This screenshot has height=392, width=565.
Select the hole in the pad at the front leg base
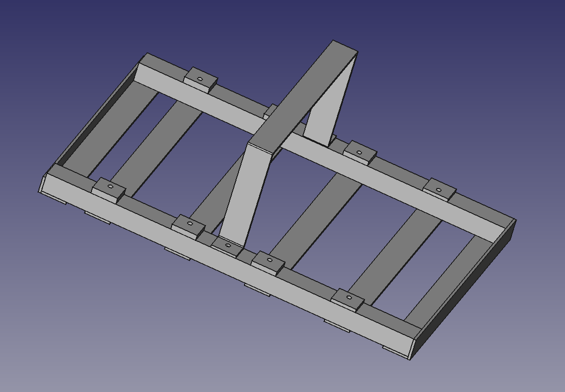[x=228, y=245]
